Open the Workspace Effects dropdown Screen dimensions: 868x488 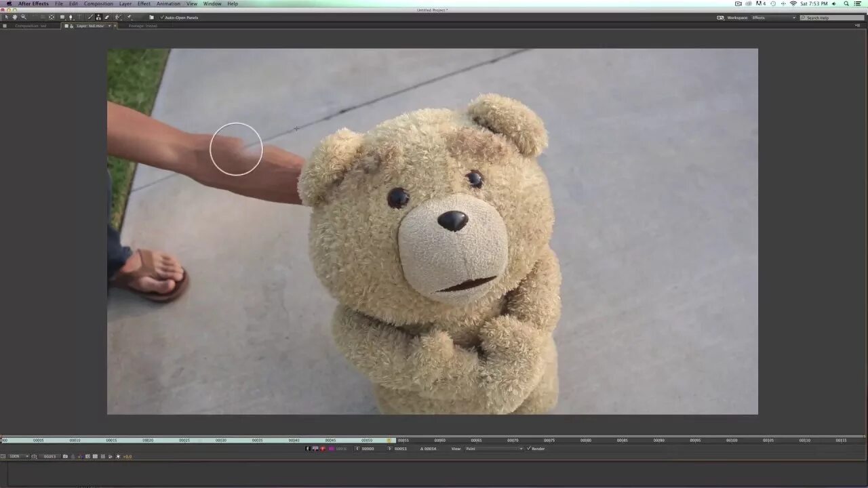click(774, 18)
